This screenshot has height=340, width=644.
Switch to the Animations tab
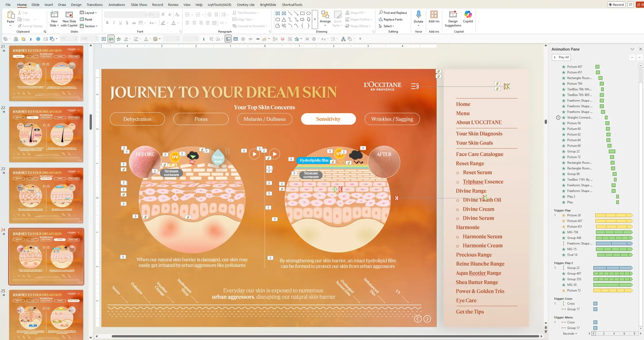click(117, 5)
